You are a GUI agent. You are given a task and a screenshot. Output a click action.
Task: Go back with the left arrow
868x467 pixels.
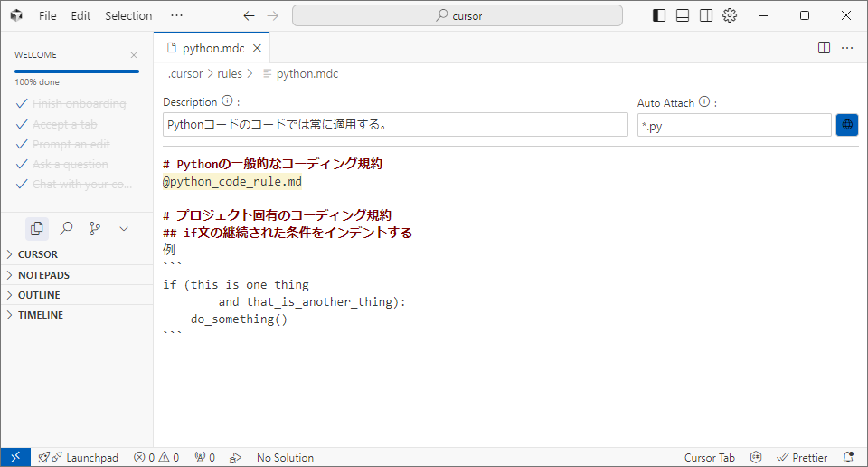[250, 16]
